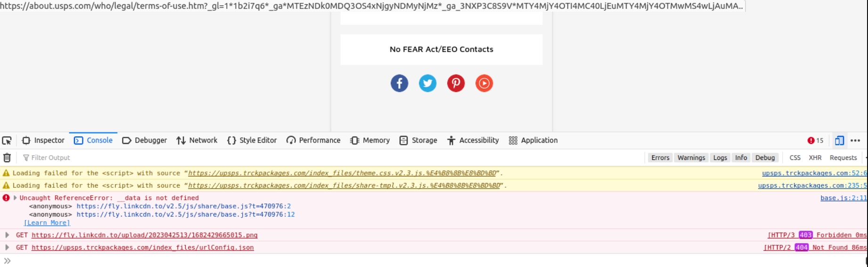
Task: Switch to the Network tab
Action: coord(197,141)
